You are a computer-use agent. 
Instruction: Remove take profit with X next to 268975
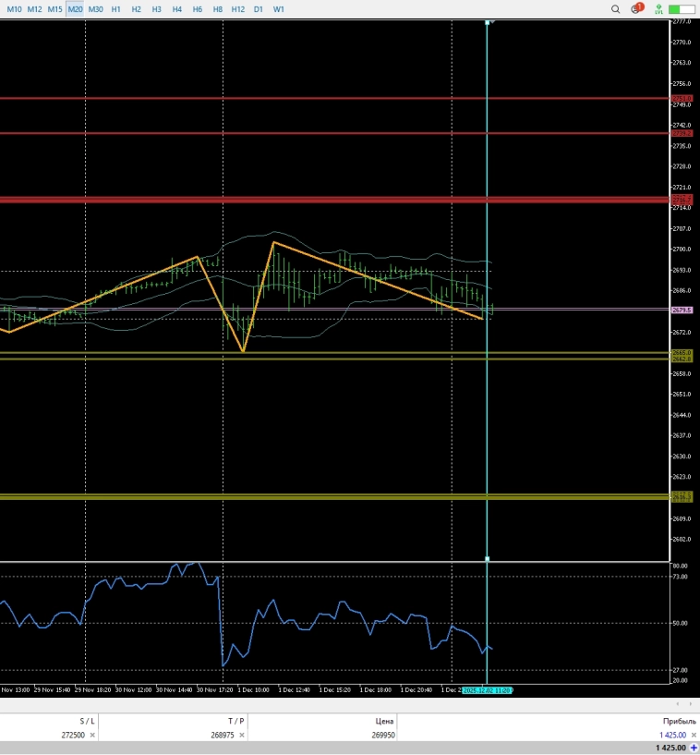coord(242,736)
